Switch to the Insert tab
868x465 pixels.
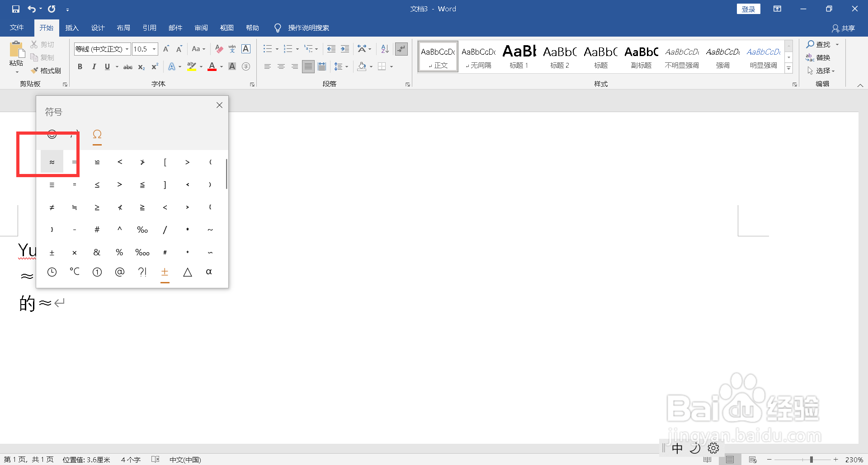(72, 28)
